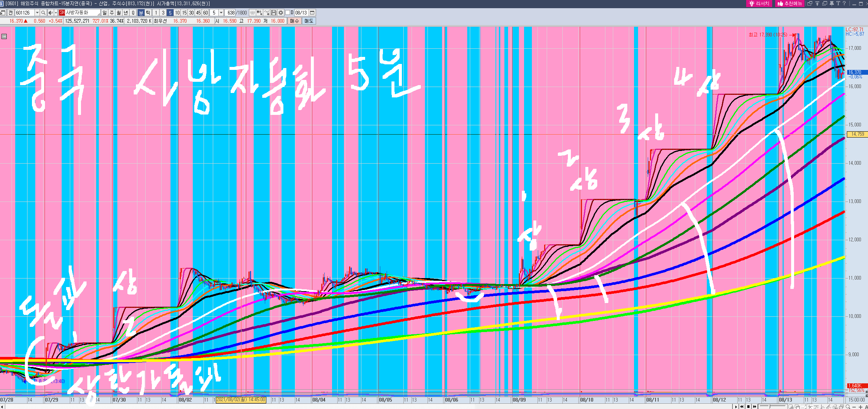Select the 월 monthly chart period
Image resolution: width=868 pixels, height=409 pixels.
click(x=119, y=13)
